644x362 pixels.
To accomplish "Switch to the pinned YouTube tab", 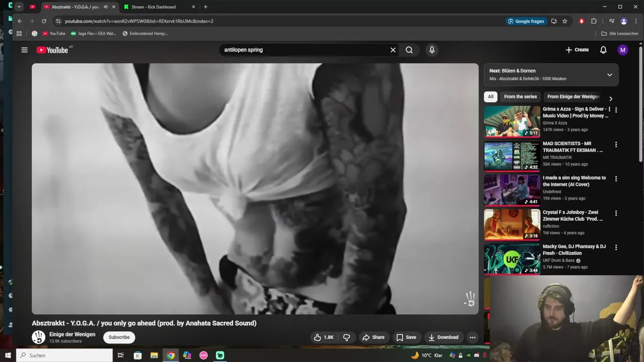I will click(33, 7).
